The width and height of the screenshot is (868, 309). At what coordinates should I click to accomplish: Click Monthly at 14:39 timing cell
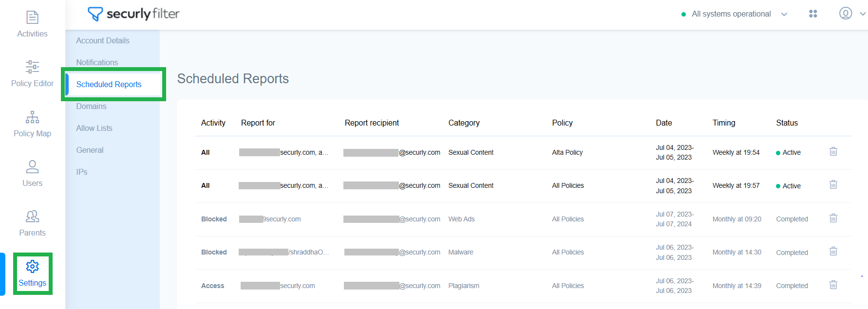tap(737, 286)
